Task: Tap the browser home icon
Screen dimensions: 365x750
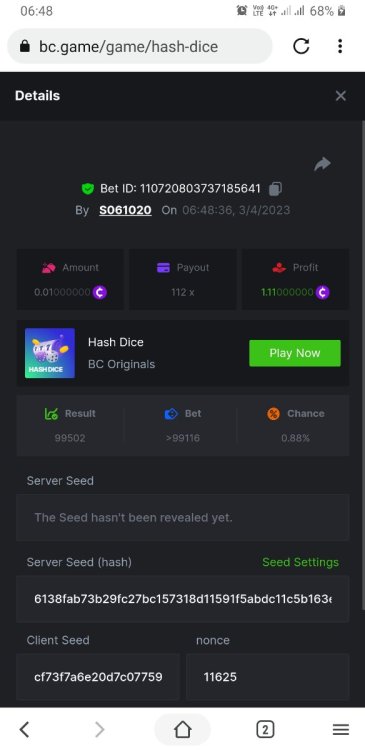Action: pyautogui.click(x=183, y=729)
